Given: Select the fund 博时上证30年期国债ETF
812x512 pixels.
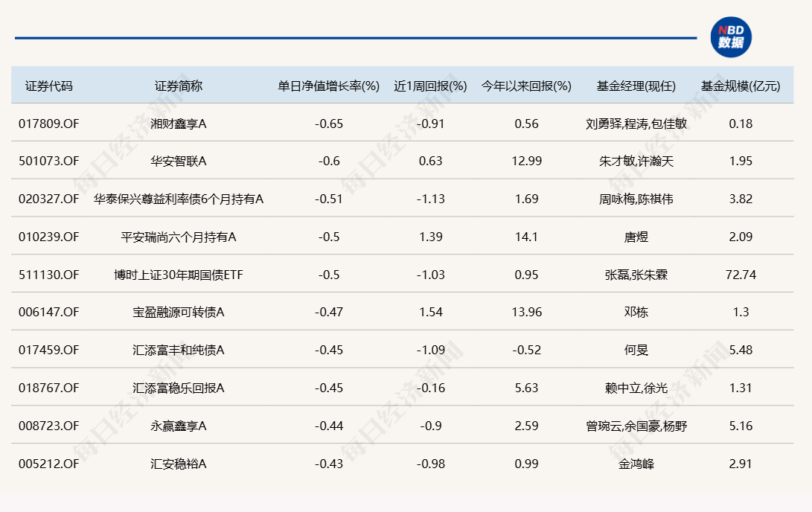Looking at the screenshot, I should click(x=178, y=275).
